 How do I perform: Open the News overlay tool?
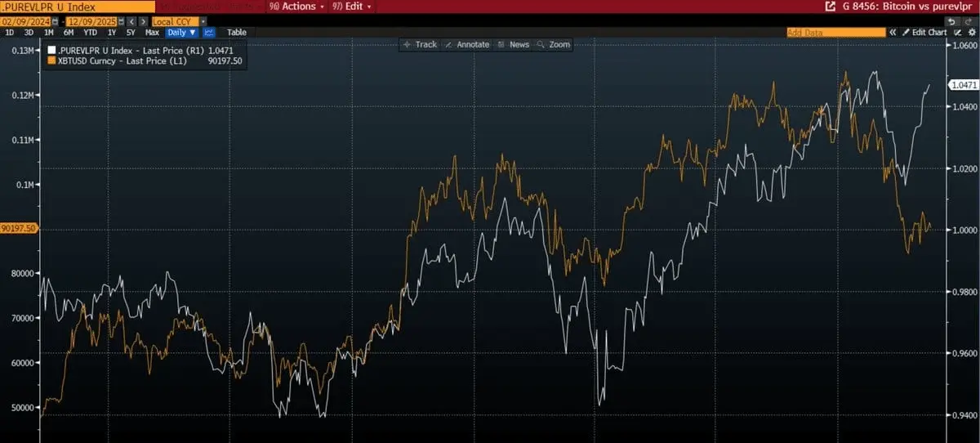click(514, 44)
